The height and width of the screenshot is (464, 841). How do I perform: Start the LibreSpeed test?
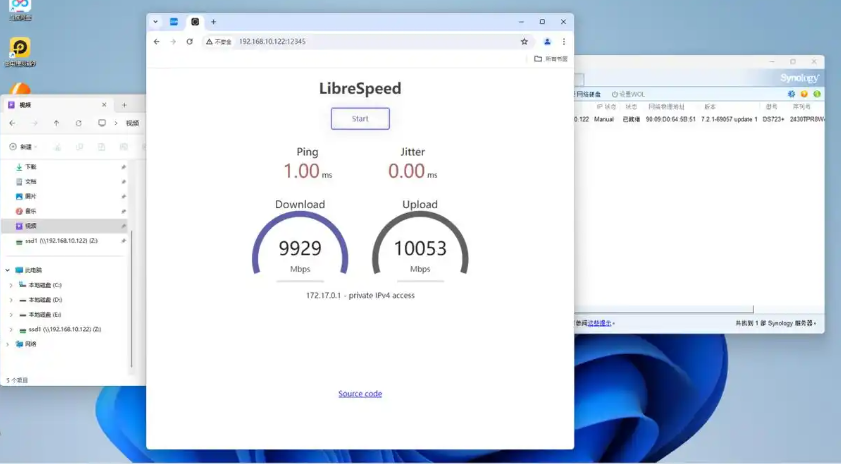coord(360,119)
